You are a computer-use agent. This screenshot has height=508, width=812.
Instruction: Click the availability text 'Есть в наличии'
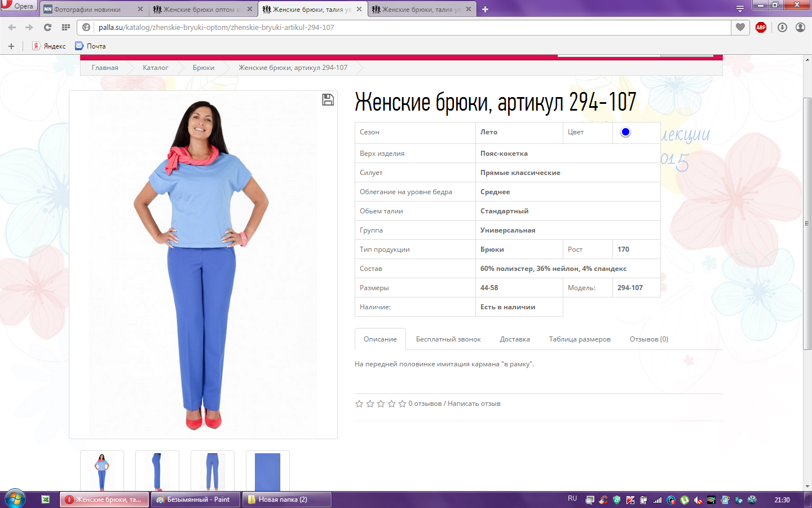pyautogui.click(x=508, y=307)
